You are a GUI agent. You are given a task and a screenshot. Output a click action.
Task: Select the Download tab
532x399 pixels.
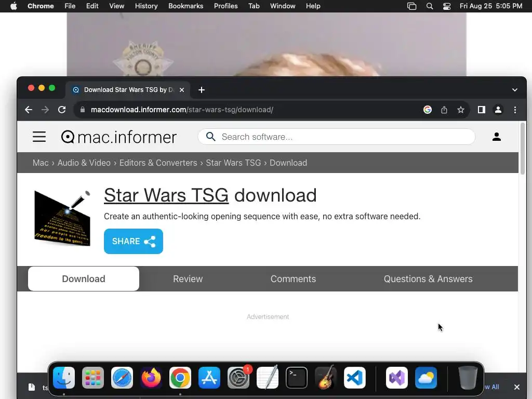pyautogui.click(x=84, y=278)
